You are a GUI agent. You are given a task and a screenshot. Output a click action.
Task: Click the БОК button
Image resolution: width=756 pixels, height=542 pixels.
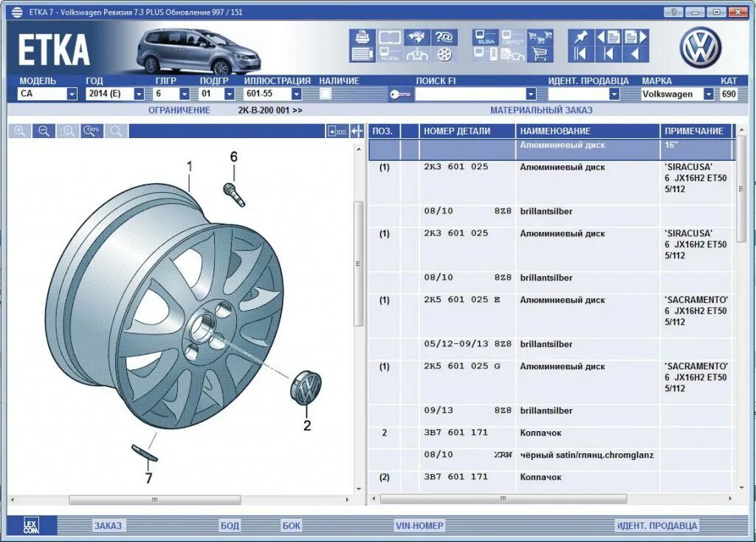pyautogui.click(x=291, y=526)
